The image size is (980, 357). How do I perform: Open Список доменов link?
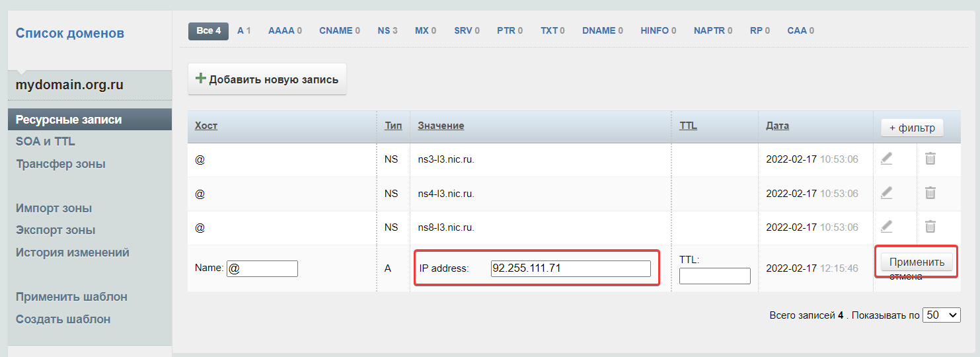70,33
